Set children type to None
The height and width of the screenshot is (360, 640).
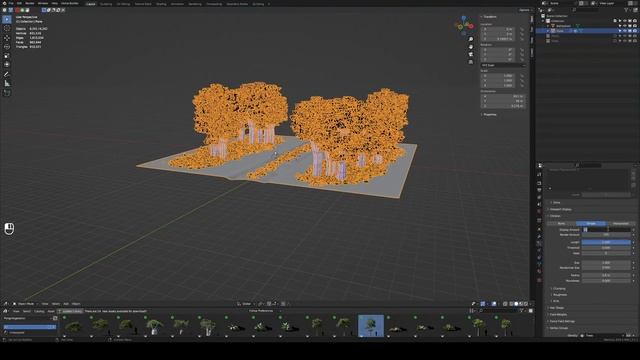pos(562,223)
